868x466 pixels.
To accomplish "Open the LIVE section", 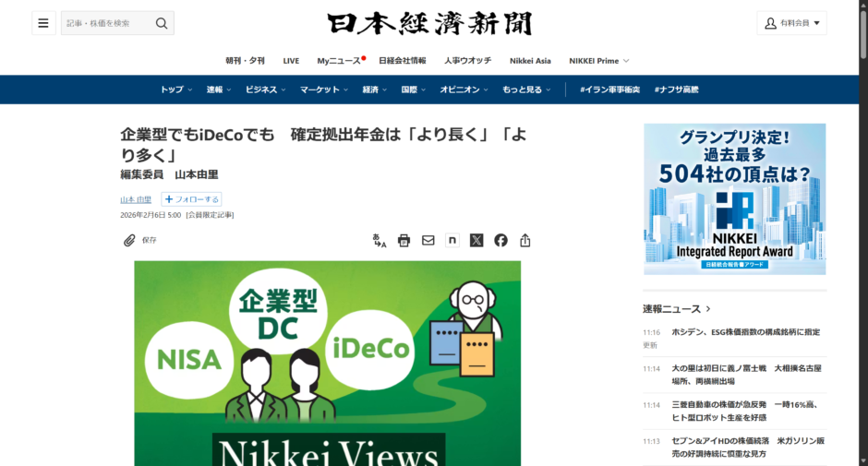I will pos(291,61).
